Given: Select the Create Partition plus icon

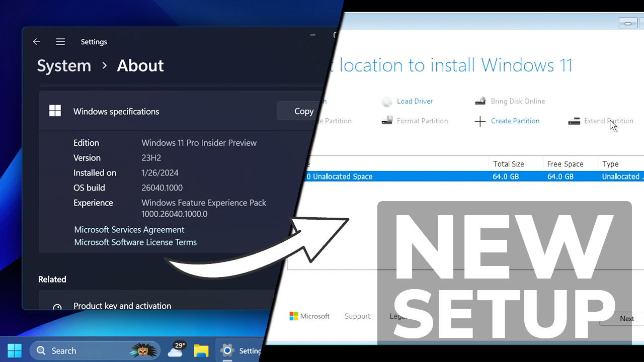Looking at the screenshot, I should (480, 121).
